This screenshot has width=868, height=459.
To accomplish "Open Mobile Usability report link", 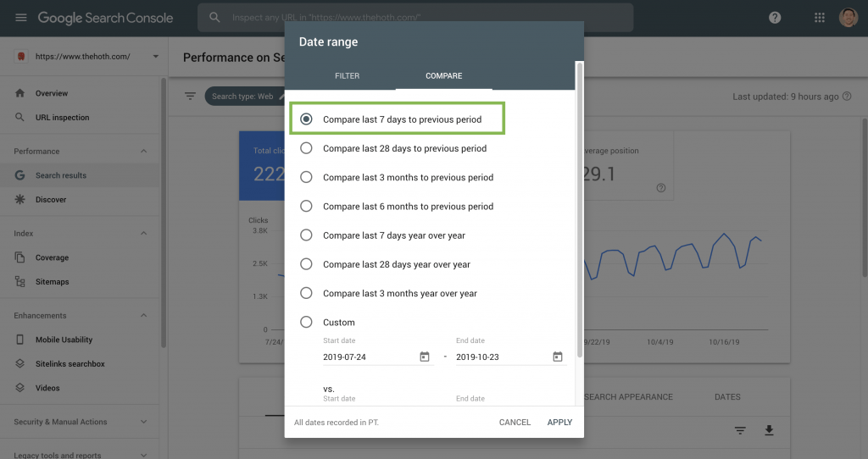I will [64, 340].
